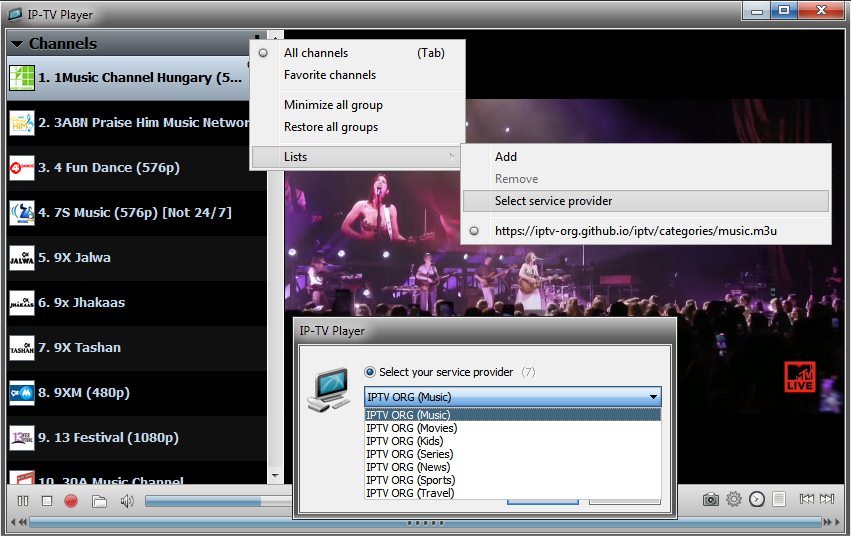Click the 13 Festival channel logo

(22, 438)
